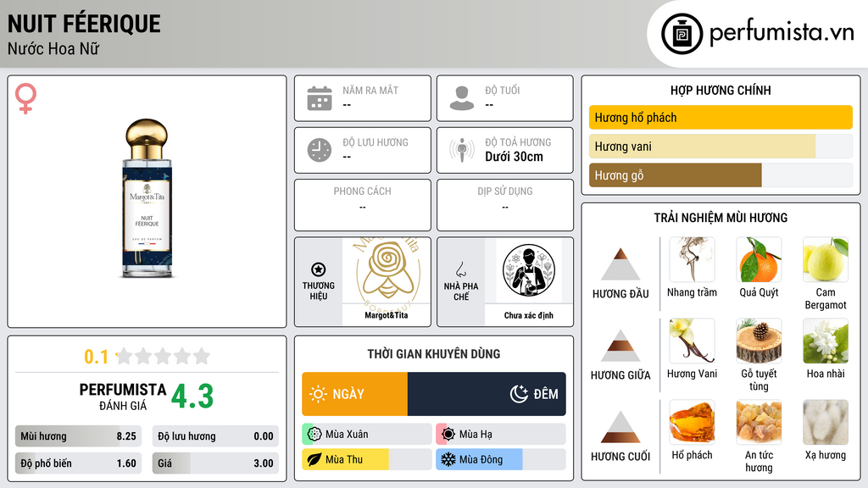Click the Hổ phách note image
868x488 pixels.
click(692, 422)
